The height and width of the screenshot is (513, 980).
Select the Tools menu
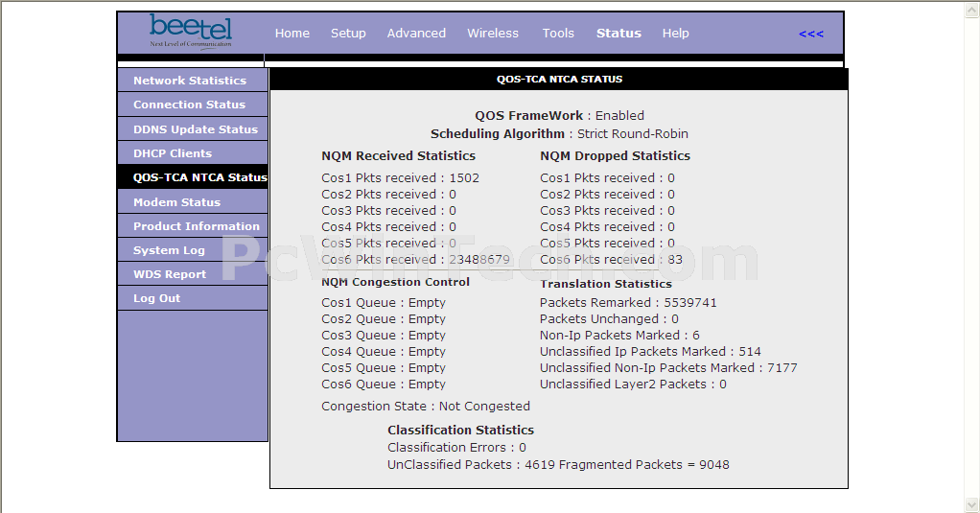pyautogui.click(x=558, y=34)
